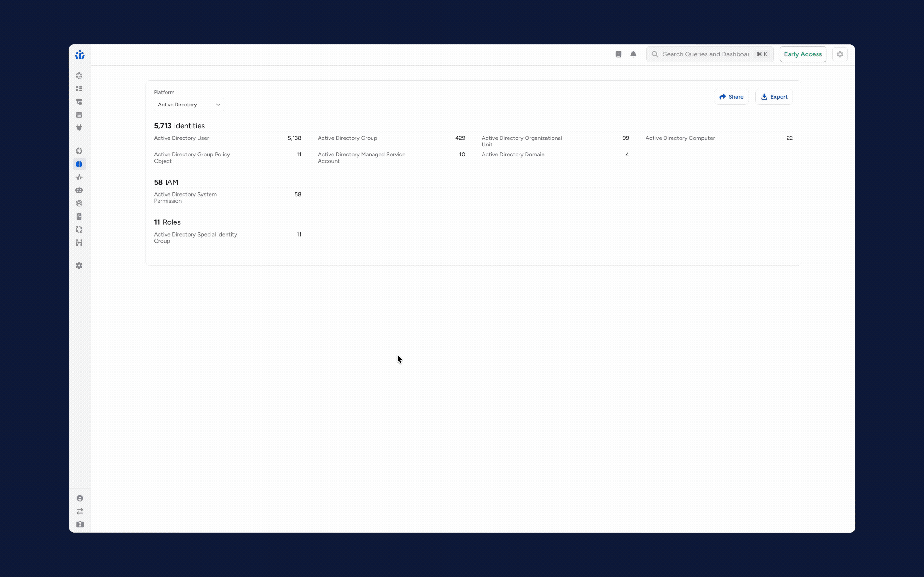Viewport: 924px width, 577px height.
Task: Click the Early Access button
Action: click(x=803, y=54)
